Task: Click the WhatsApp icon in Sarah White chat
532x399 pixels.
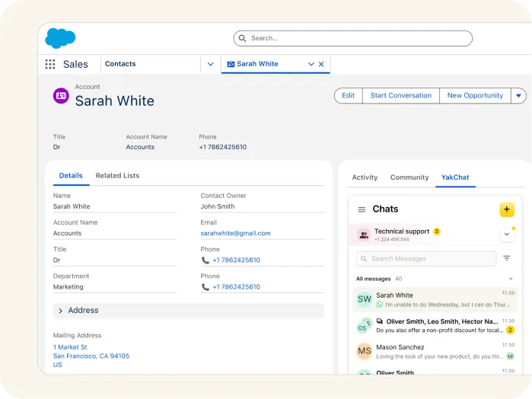Action: [x=379, y=305]
